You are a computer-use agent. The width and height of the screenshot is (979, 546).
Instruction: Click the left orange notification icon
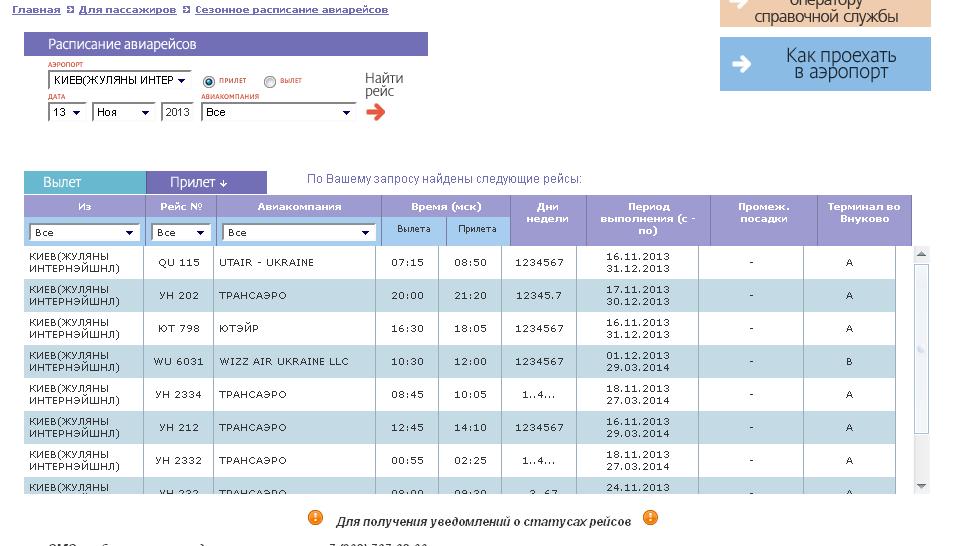click(x=315, y=518)
